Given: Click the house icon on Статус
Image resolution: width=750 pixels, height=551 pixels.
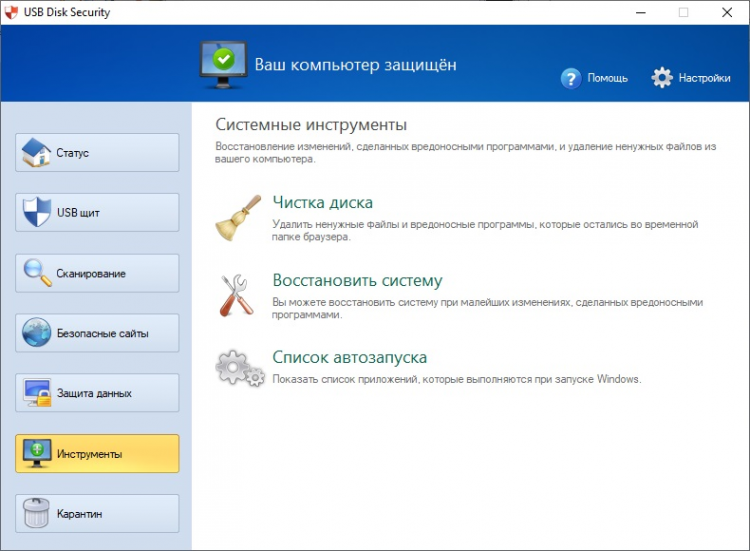Looking at the screenshot, I should click(x=36, y=153).
